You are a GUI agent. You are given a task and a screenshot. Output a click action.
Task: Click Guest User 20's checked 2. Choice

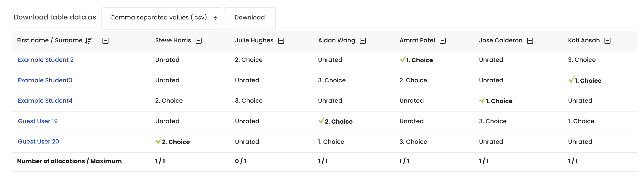[173, 141]
